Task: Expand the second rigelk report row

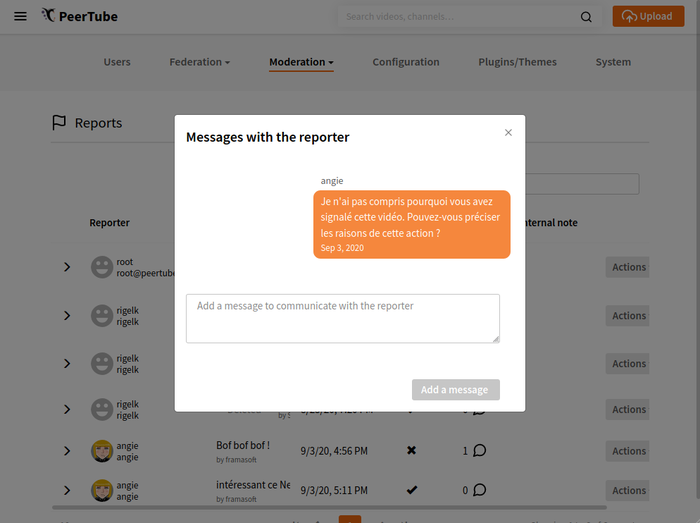Action: point(67,364)
